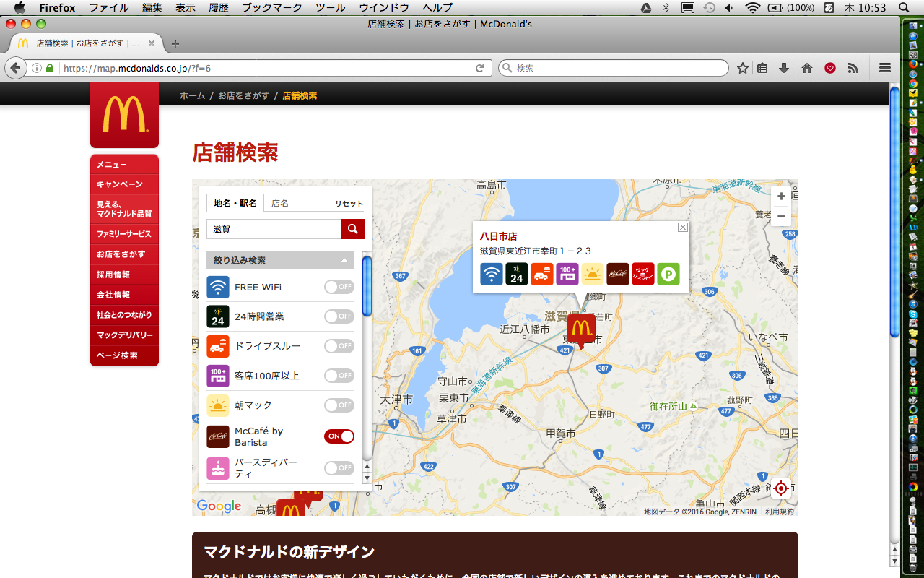The image size is (924, 578).
Task: Open マックデリバリー in the sidebar
Action: [124, 335]
